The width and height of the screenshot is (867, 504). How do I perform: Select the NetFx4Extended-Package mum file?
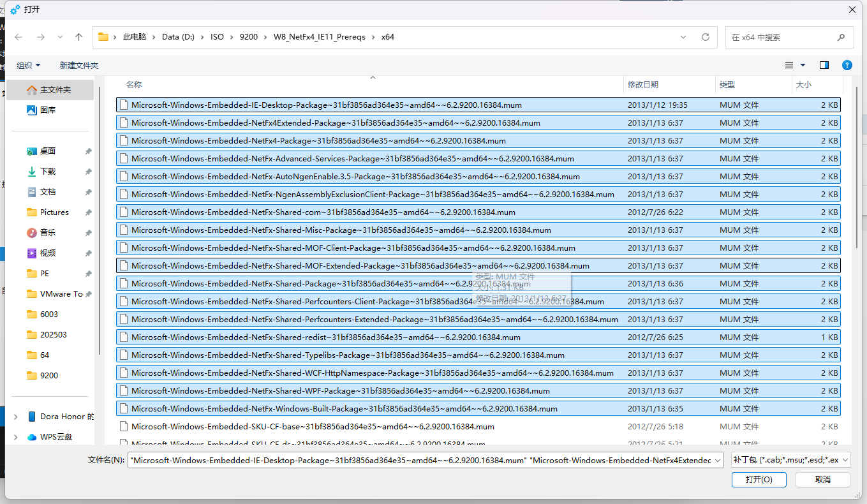(x=478, y=122)
